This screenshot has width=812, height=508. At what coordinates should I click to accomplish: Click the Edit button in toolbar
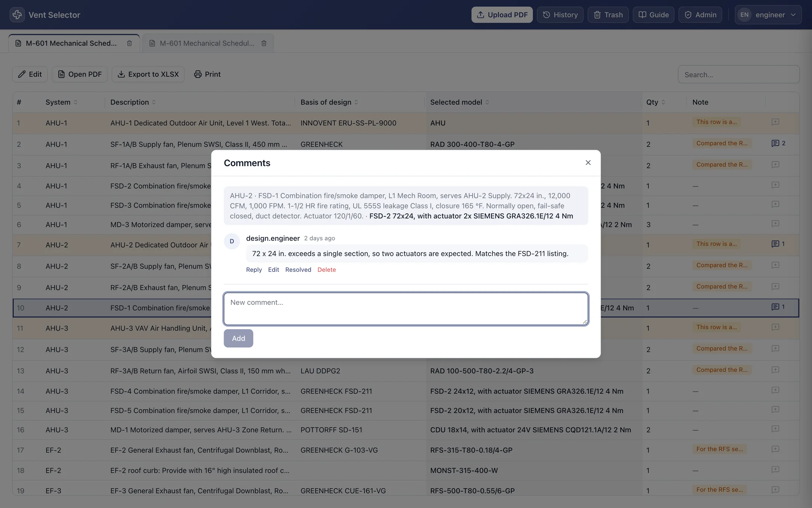pyautogui.click(x=30, y=74)
